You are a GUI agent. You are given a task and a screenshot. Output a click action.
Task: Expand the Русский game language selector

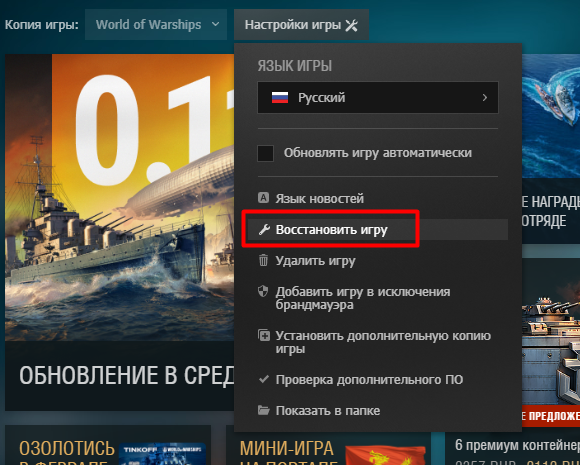[x=378, y=98]
